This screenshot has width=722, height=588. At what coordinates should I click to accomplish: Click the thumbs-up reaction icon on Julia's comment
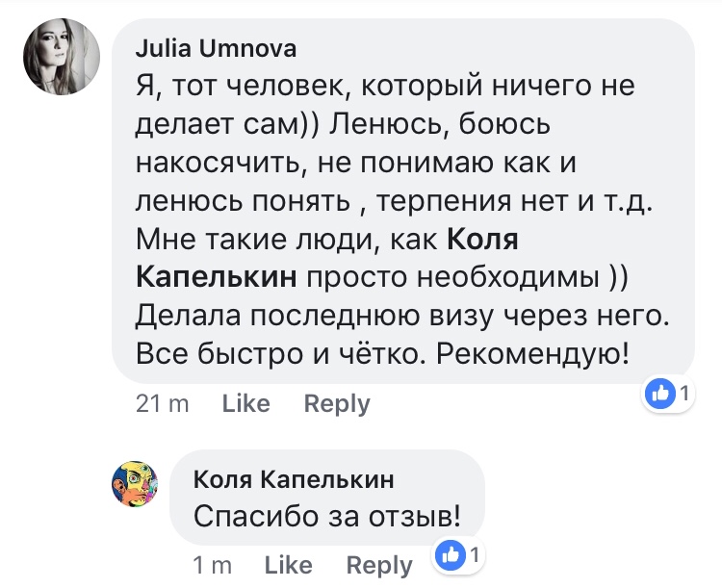coord(660,392)
